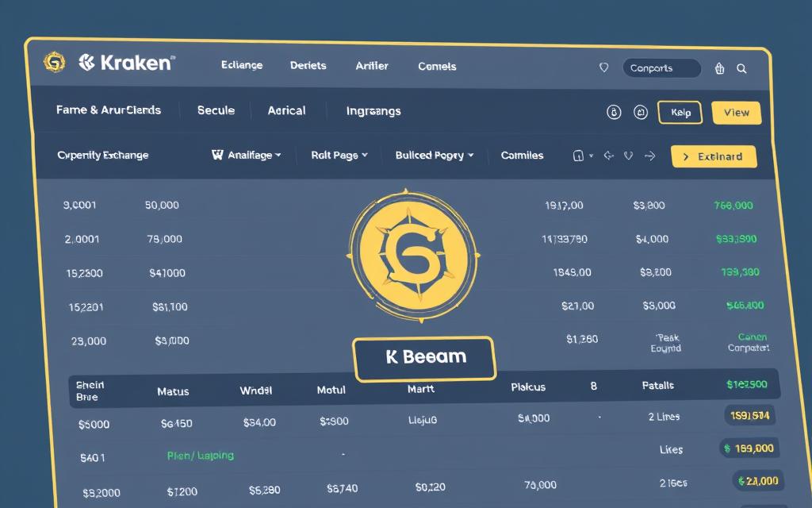Click the Camiles link

tap(522, 156)
